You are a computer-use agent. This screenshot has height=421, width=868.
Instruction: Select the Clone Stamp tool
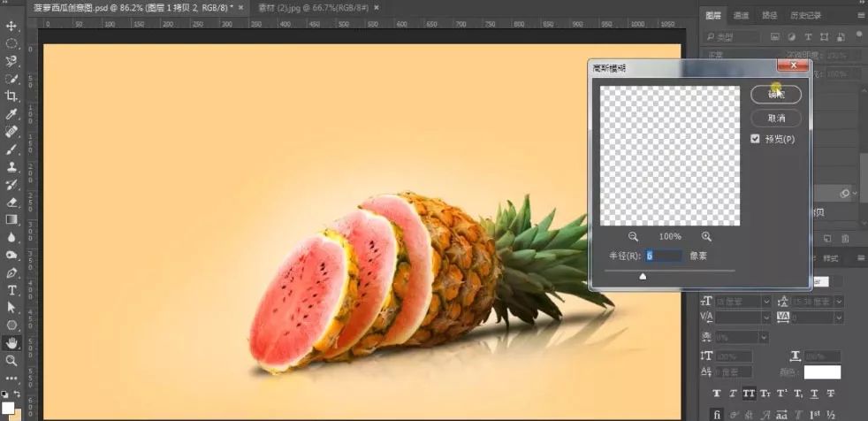tap(12, 167)
